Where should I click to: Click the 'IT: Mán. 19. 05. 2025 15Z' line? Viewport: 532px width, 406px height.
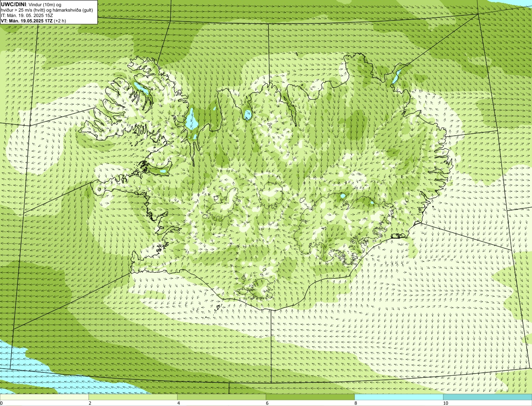(27, 15)
